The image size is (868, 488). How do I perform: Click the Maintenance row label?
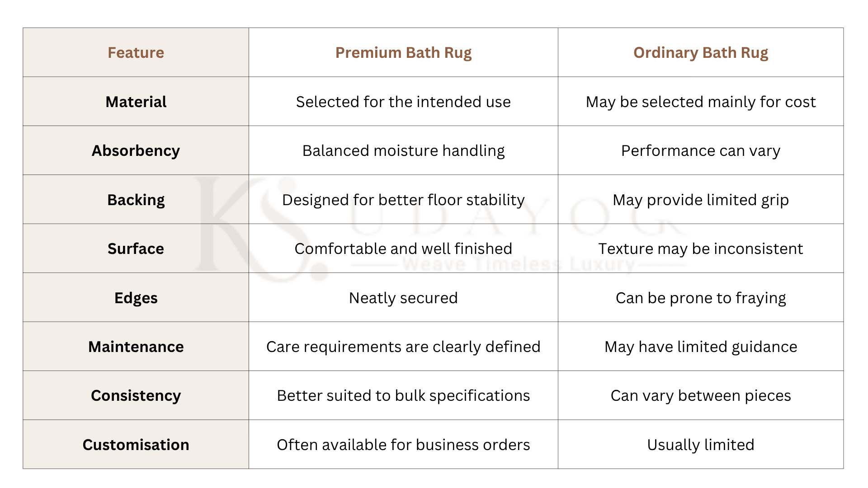coord(136,347)
